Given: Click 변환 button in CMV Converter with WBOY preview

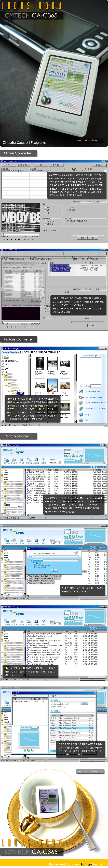Looking at the screenshot, I should coord(82,238).
